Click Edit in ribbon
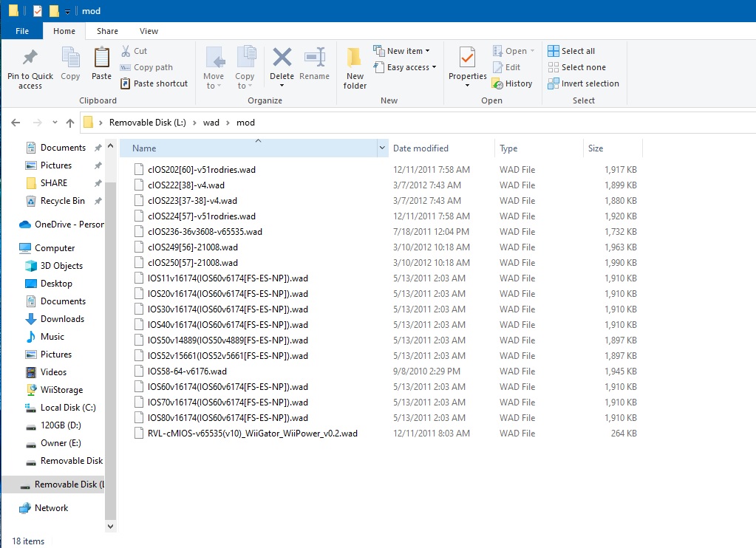 (x=506, y=67)
